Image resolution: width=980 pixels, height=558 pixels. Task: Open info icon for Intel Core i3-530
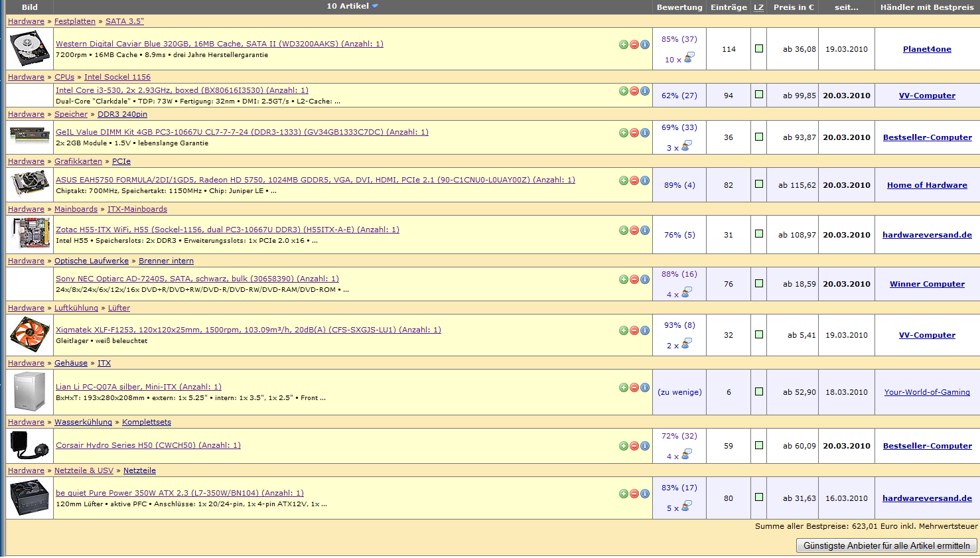(x=645, y=91)
